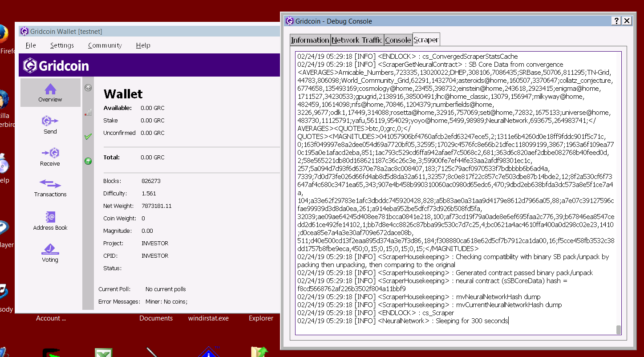Open the Voting page in wallet

(x=50, y=253)
